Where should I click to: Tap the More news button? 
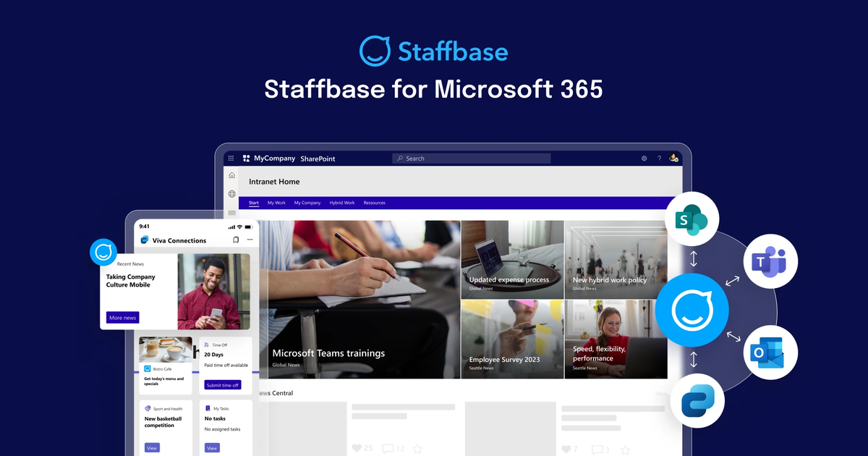pyautogui.click(x=122, y=318)
